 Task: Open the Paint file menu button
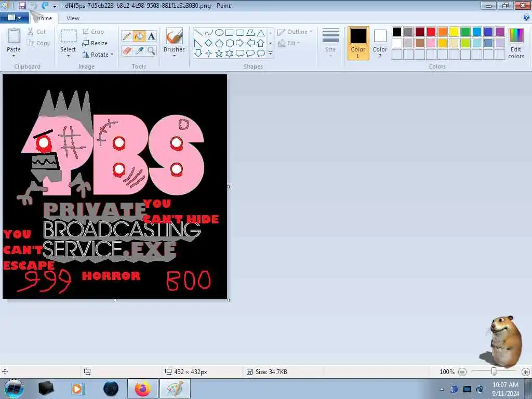(14, 18)
